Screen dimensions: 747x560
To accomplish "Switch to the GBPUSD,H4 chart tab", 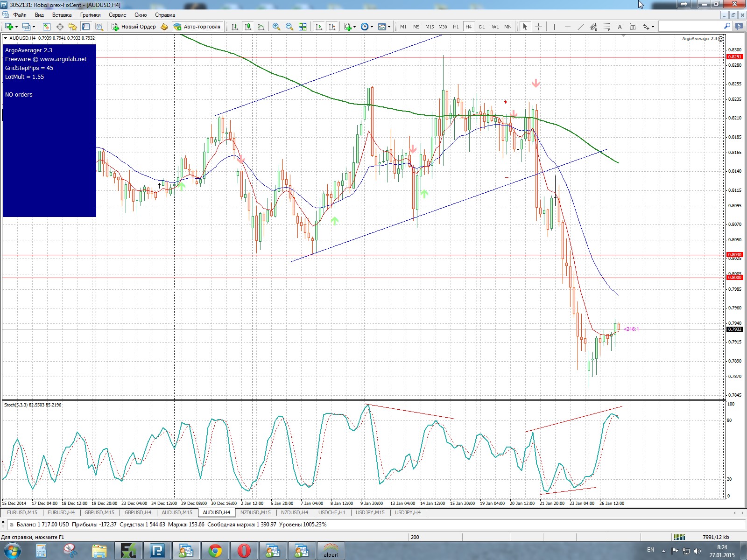I will click(138, 512).
